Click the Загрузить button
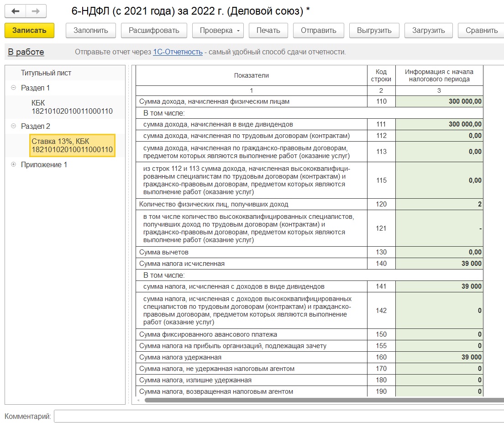This screenshot has height=423, width=504. (429, 31)
